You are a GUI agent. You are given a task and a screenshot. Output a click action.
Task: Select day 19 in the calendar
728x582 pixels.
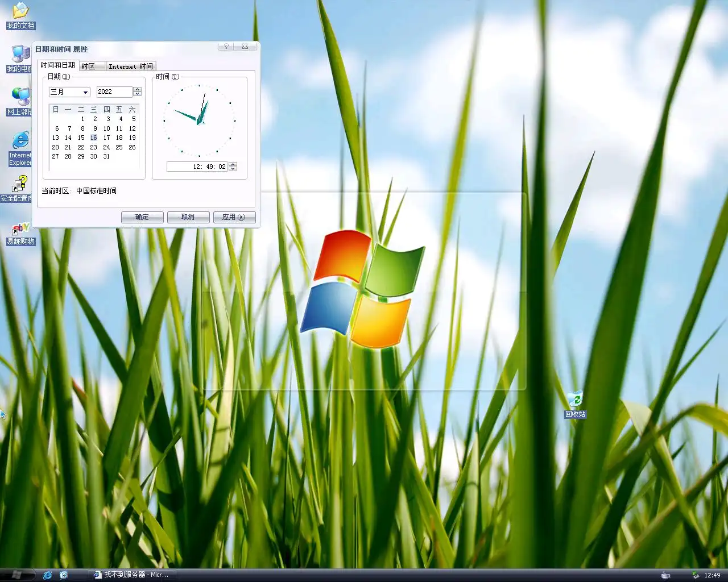coord(133,138)
